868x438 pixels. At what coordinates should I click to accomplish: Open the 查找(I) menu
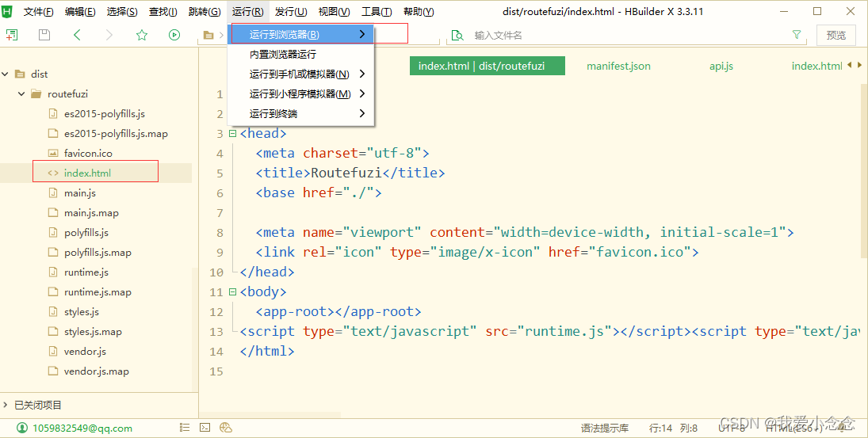point(163,12)
